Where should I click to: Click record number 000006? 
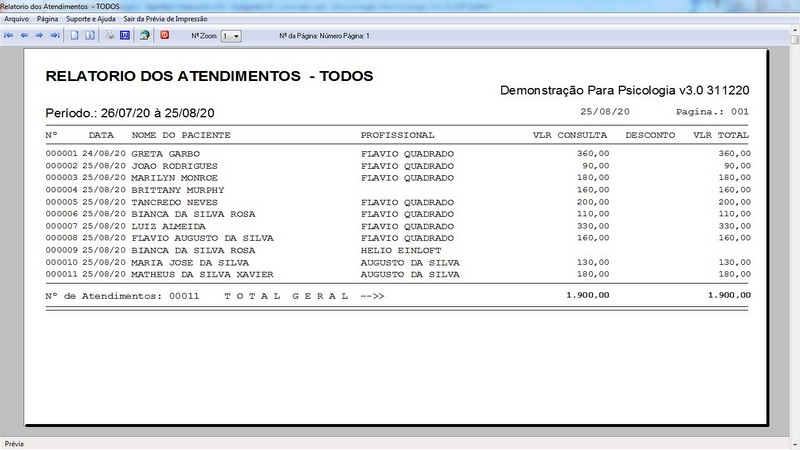tap(61, 214)
